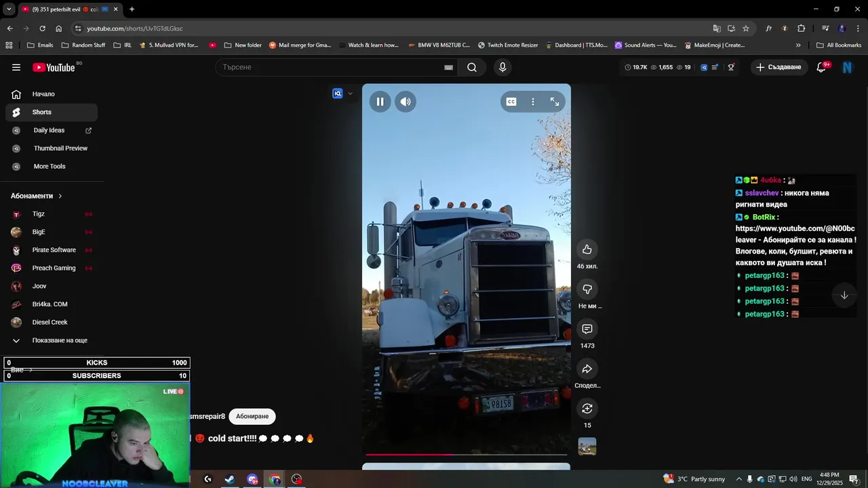This screenshot has width=868, height=488.
Task: Open the Chrome three-dot menu
Action: pyautogui.click(x=858, y=28)
